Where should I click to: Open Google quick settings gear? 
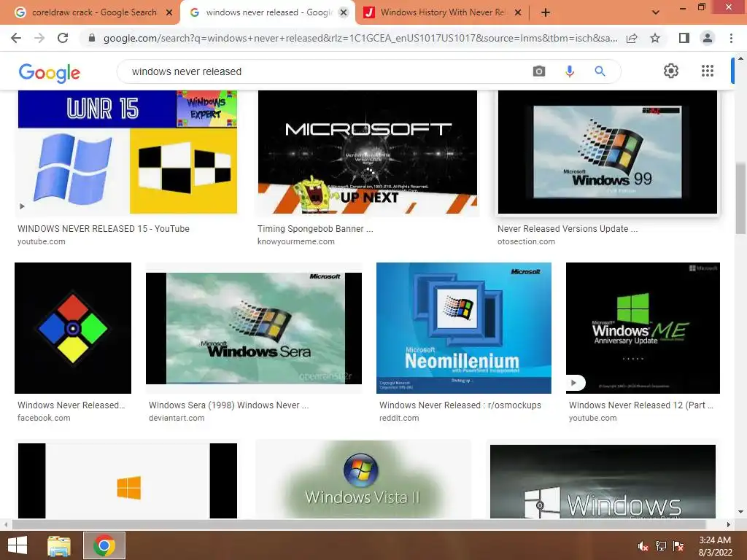click(x=671, y=71)
